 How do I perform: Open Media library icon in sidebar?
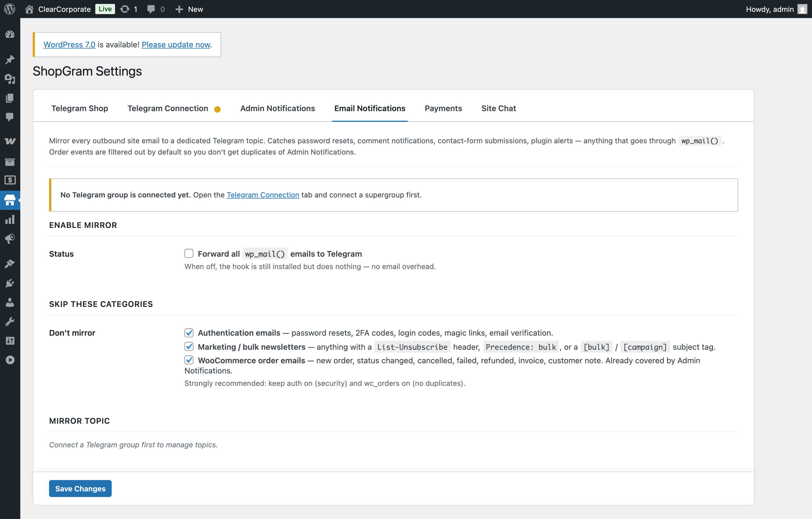point(10,79)
